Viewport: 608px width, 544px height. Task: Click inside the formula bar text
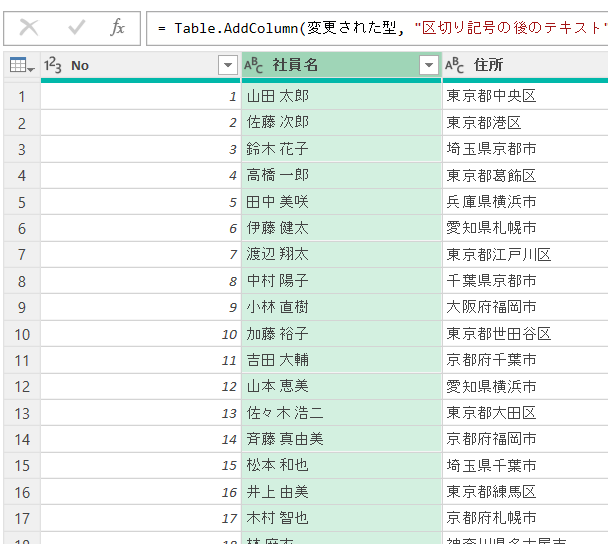pyautogui.click(x=380, y=27)
